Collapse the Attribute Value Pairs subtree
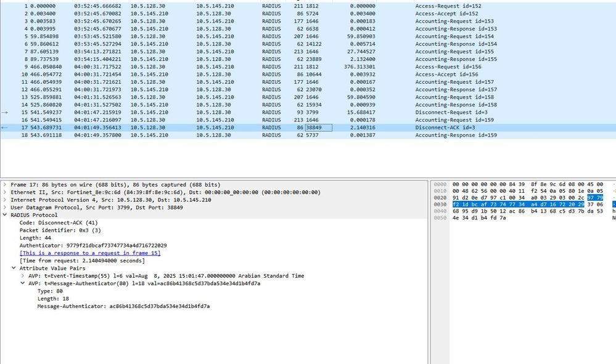 [15, 268]
